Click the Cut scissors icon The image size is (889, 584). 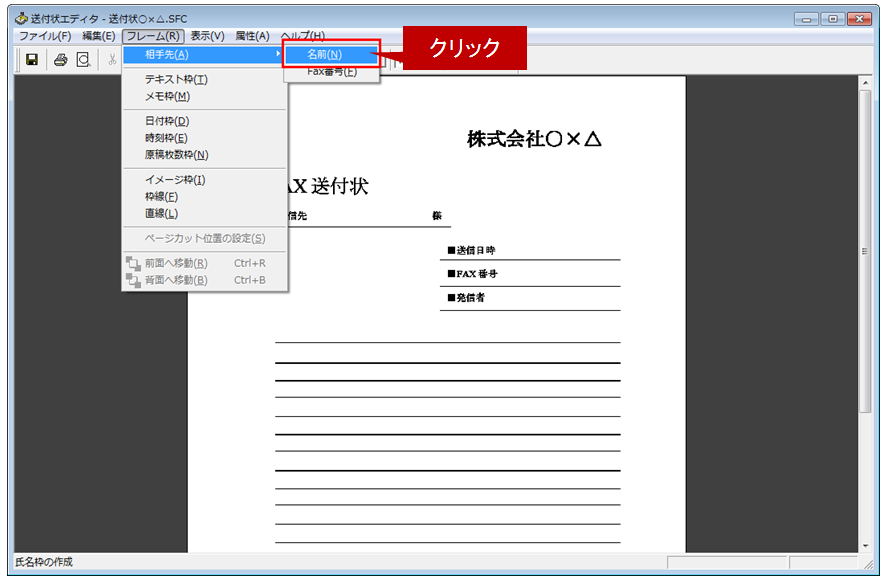pyautogui.click(x=112, y=59)
